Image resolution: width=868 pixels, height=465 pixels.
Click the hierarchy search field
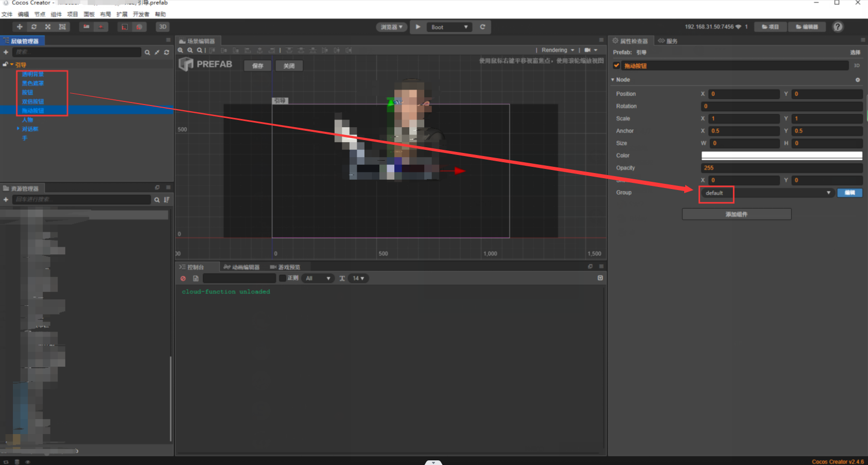tap(77, 52)
